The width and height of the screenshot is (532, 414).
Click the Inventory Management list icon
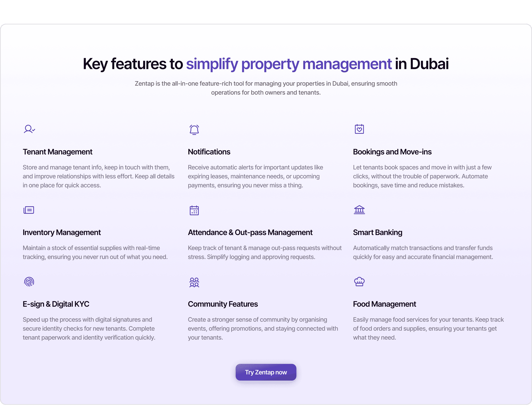[29, 210]
